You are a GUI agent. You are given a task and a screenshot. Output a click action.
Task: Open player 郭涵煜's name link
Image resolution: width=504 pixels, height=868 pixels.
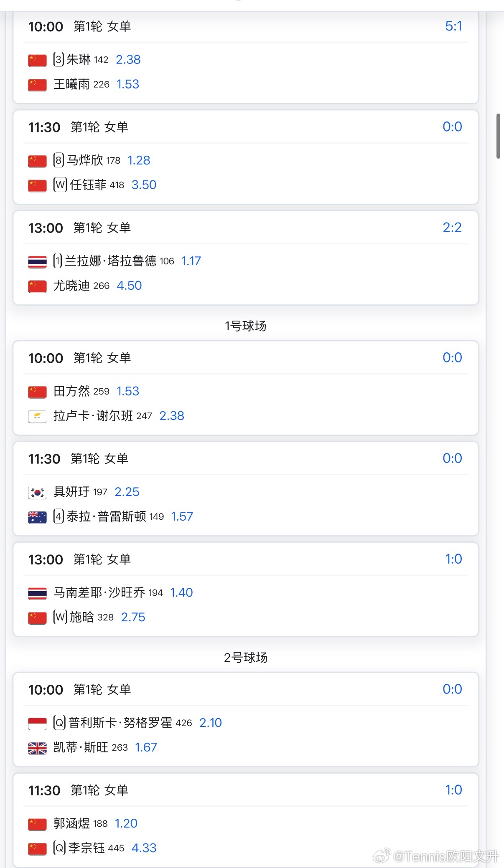click(x=71, y=823)
